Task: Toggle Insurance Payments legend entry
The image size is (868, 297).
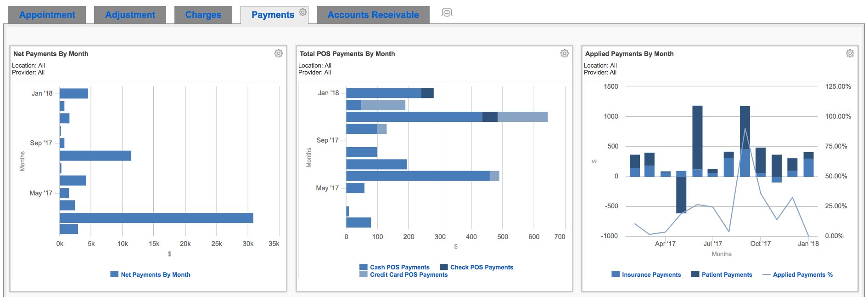Action: tap(651, 274)
